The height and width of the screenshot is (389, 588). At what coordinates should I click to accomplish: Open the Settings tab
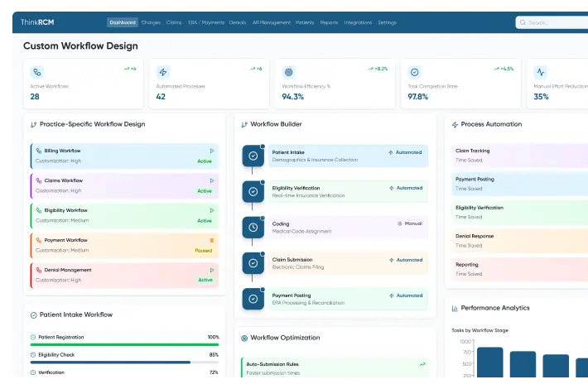point(387,22)
